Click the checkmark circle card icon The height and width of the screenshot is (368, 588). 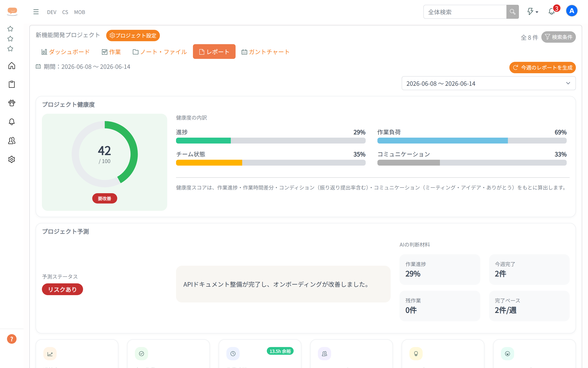141,354
